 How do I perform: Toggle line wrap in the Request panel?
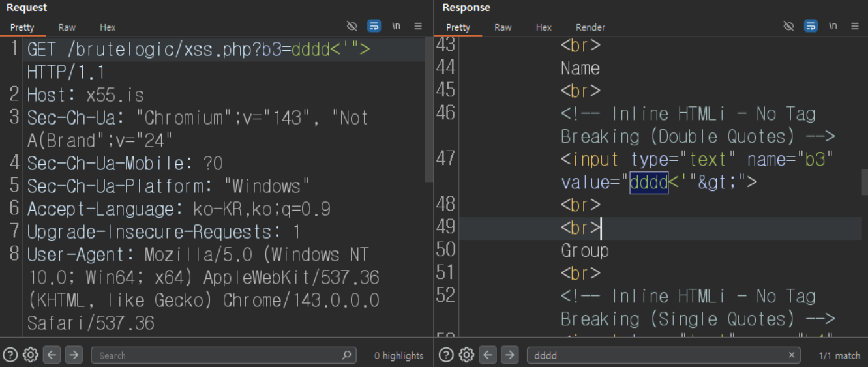(x=374, y=26)
